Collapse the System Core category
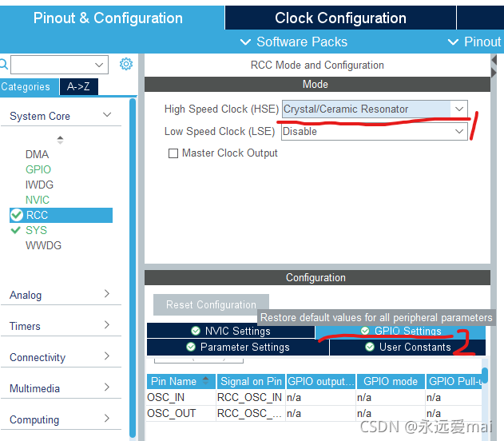 pyautogui.click(x=107, y=115)
